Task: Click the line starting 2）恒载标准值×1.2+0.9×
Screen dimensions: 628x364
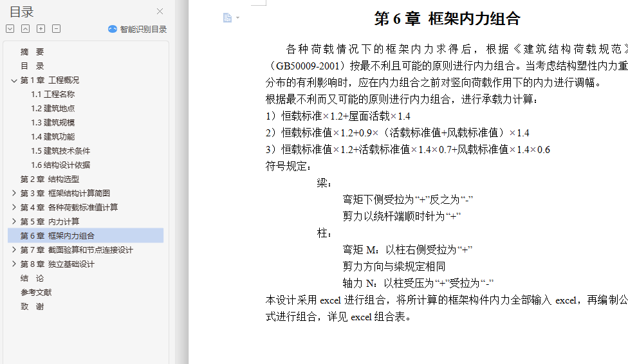Action: pyautogui.click(x=397, y=132)
